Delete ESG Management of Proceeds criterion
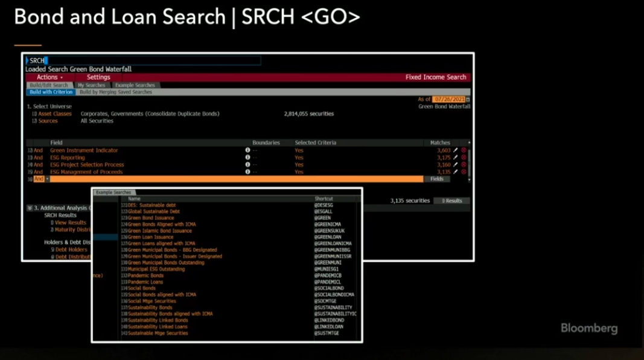Viewport: 644px width, 360px height. [464, 172]
